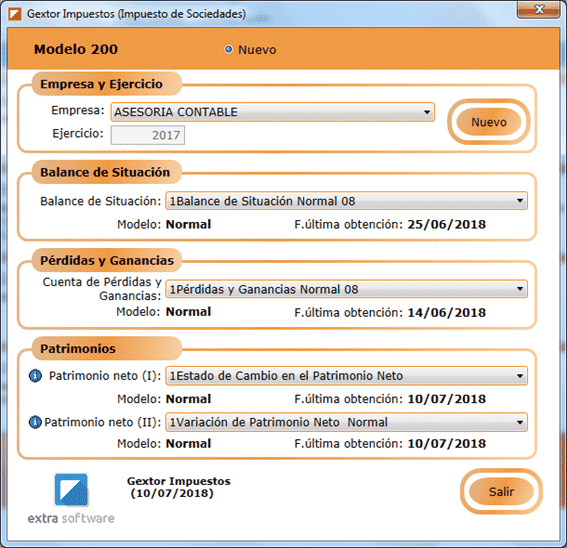The height and width of the screenshot is (548, 567).
Task: Click the orange Nuevo button
Action: click(489, 122)
